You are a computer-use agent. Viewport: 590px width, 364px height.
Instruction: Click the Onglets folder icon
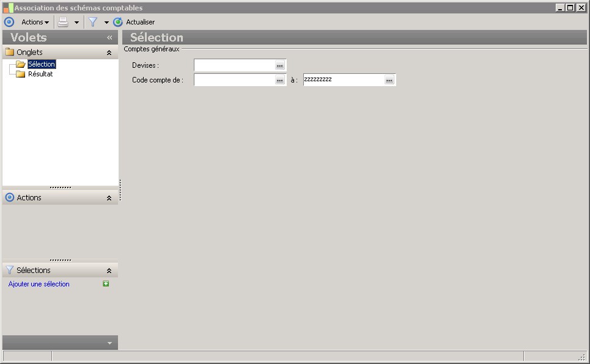pos(10,52)
